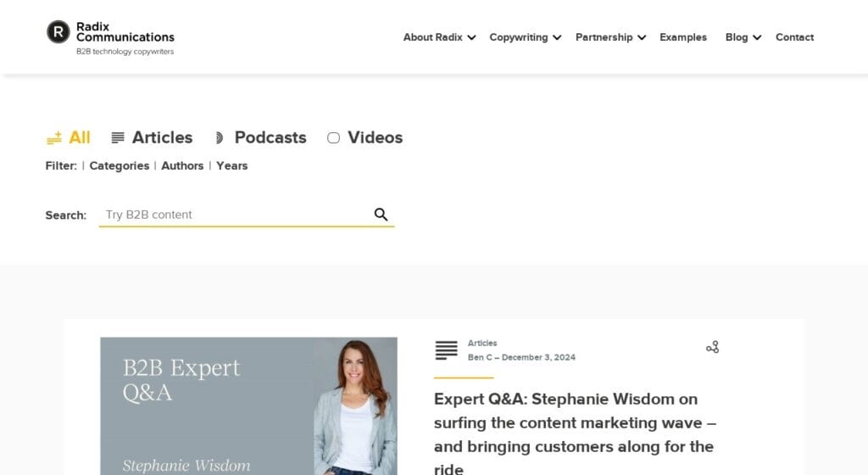Filter content by Categories

click(119, 165)
